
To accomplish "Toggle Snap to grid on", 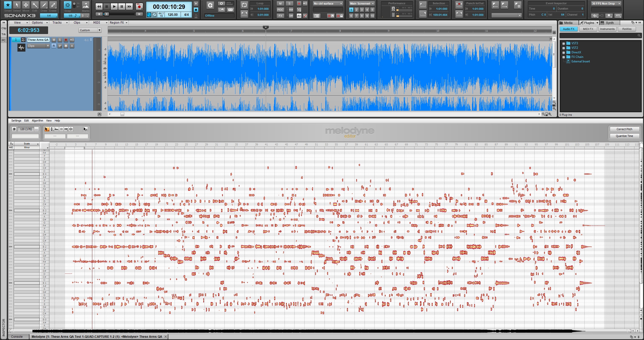I will (67, 5).
